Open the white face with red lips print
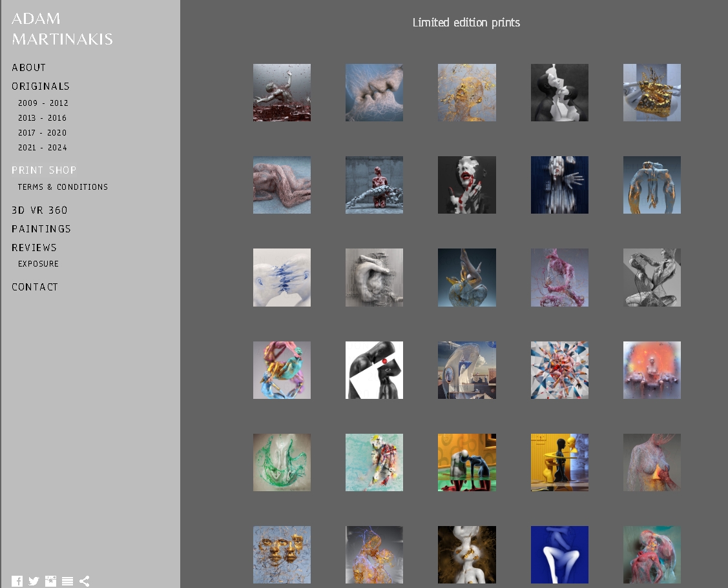Viewport: 728px width, 588px height. [466, 185]
